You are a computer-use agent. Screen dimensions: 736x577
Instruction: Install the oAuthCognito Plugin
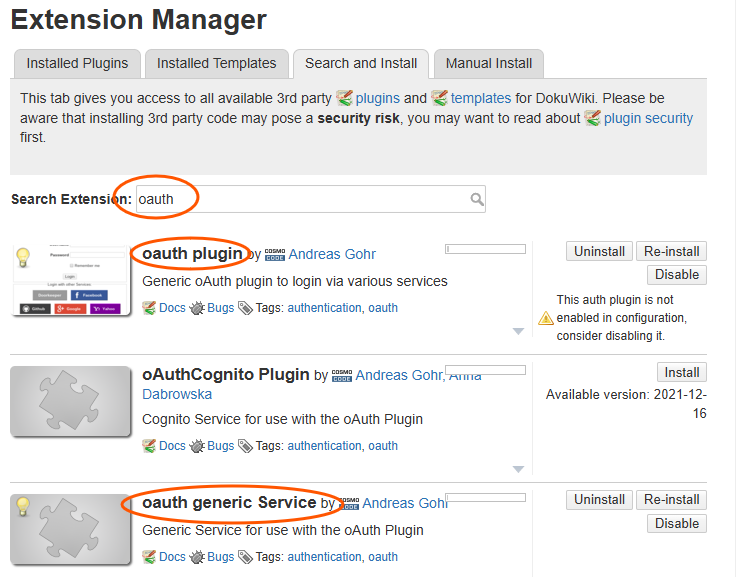click(681, 373)
